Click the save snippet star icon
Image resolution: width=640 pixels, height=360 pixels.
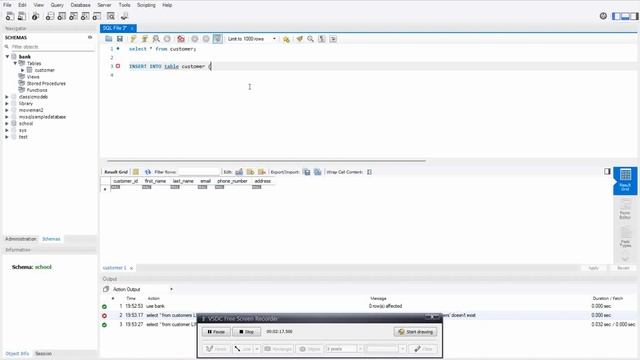click(286, 39)
